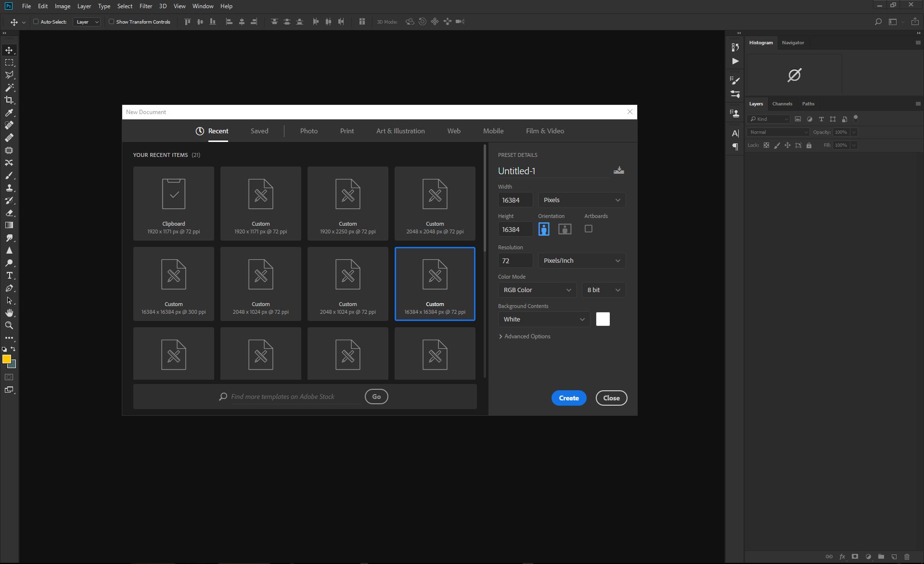Screen dimensions: 924x564
Task: Select the Move tool in toolbar
Action: tap(9, 50)
